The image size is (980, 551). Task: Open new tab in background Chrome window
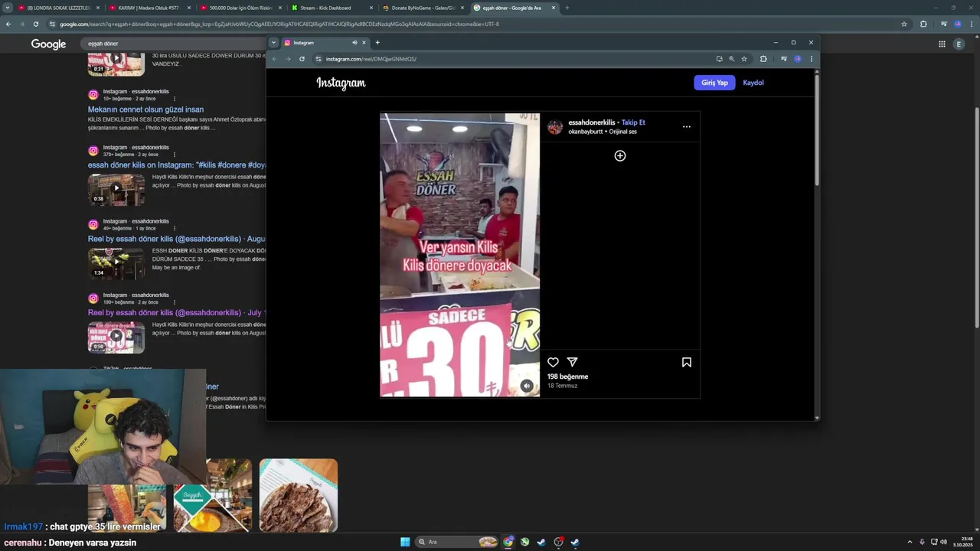(567, 8)
